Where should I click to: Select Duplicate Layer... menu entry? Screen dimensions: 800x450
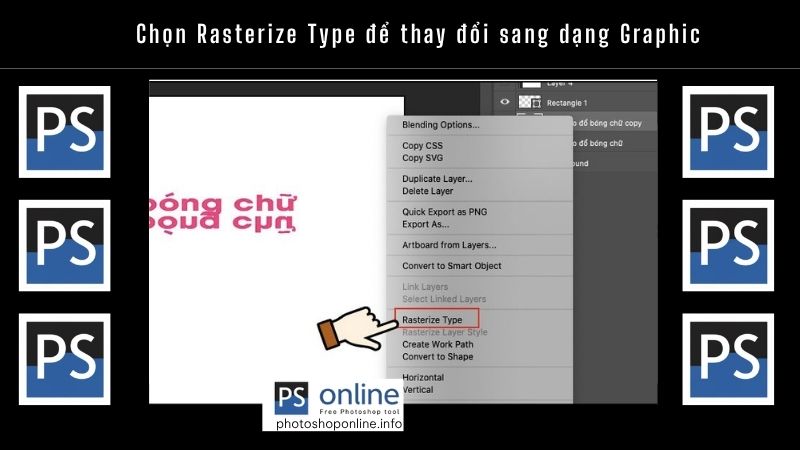click(437, 179)
